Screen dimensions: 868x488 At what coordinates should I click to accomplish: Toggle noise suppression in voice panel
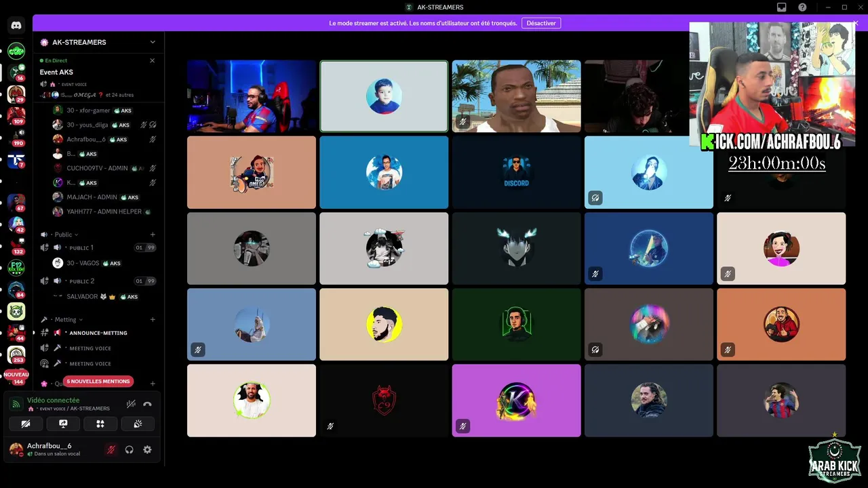click(131, 404)
